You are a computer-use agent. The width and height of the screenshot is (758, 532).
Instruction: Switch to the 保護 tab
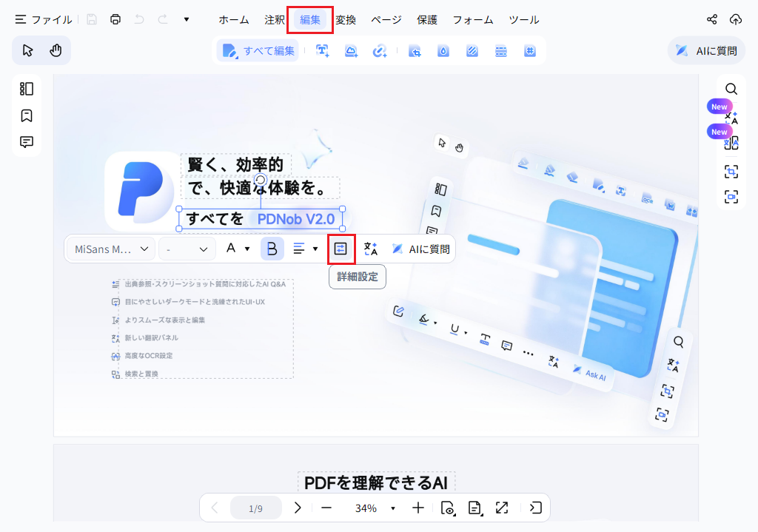tap(427, 20)
